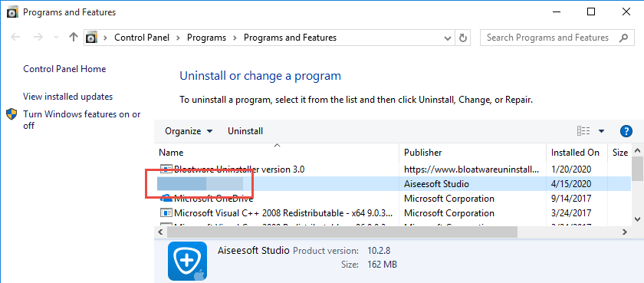This screenshot has height=283, width=644.
Task: Click Uninstall in the toolbar
Action: (245, 131)
